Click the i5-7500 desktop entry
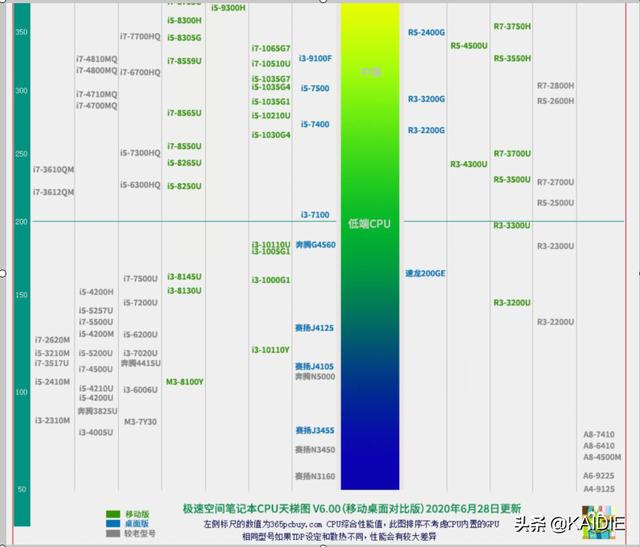This screenshot has height=547, width=640. tap(315, 88)
